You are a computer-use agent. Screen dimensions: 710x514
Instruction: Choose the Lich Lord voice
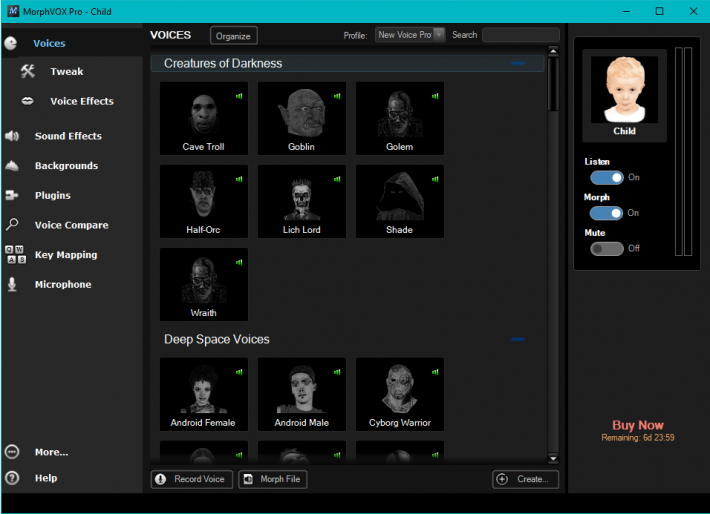302,201
